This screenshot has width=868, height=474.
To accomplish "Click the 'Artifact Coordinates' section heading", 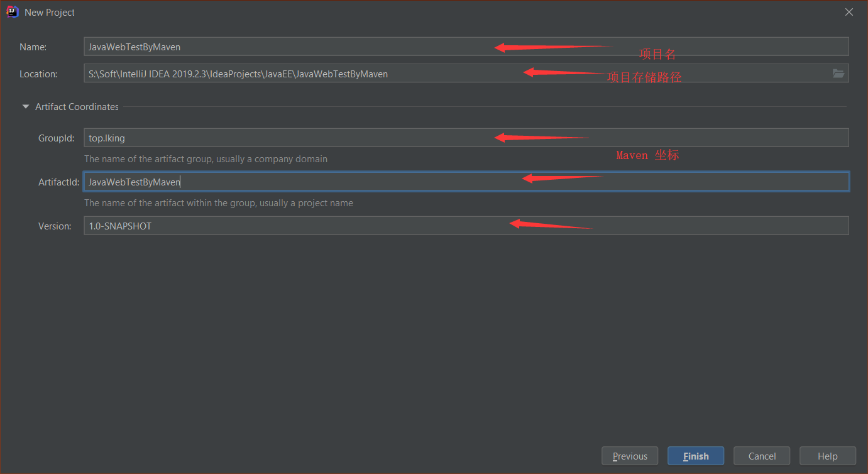I will click(77, 107).
